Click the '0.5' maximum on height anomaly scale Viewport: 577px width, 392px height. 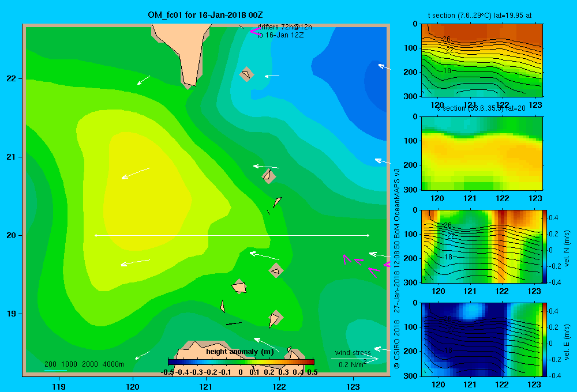[x=312, y=372]
